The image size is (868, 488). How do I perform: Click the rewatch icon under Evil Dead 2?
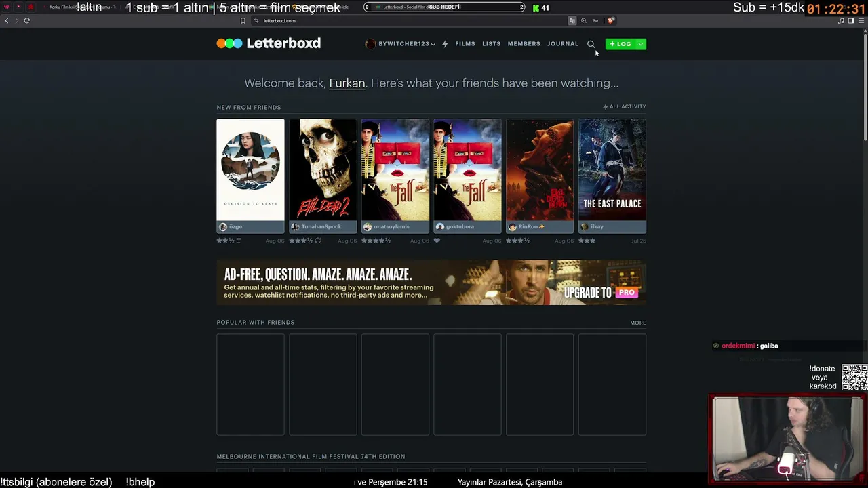coord(318,241)
